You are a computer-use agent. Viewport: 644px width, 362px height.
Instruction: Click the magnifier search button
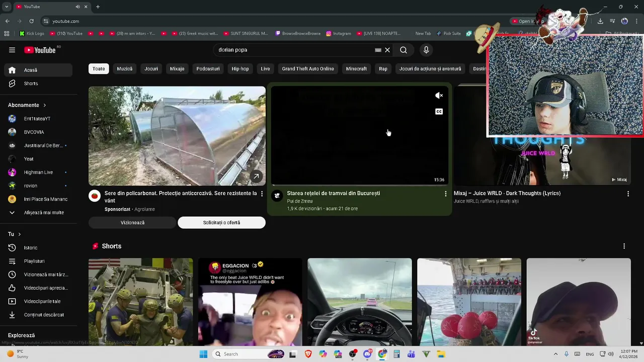pyautogui.click(x=404, y=50)
